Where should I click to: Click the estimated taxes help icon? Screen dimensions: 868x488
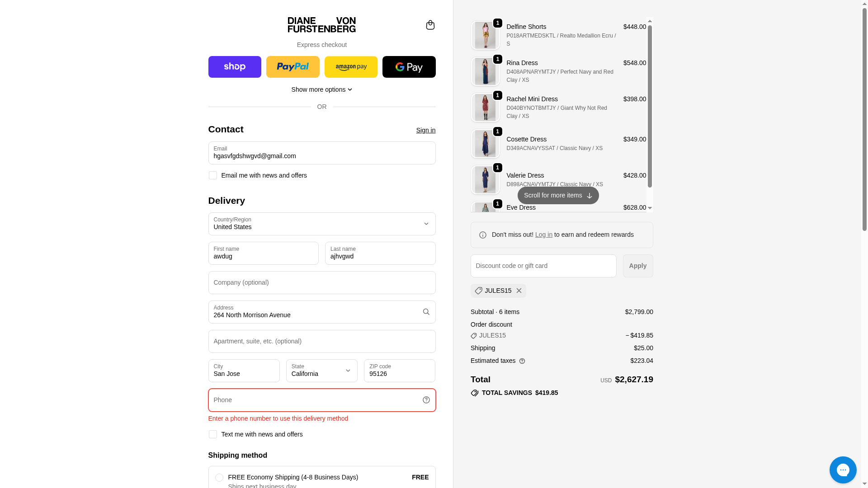pyautogui.click(x=522, y=361)
